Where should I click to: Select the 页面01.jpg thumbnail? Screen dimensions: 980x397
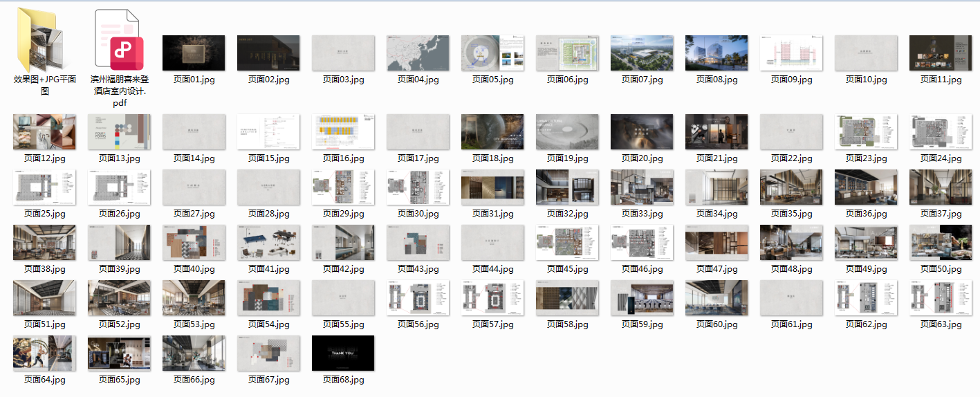click(x=194, y=53)
